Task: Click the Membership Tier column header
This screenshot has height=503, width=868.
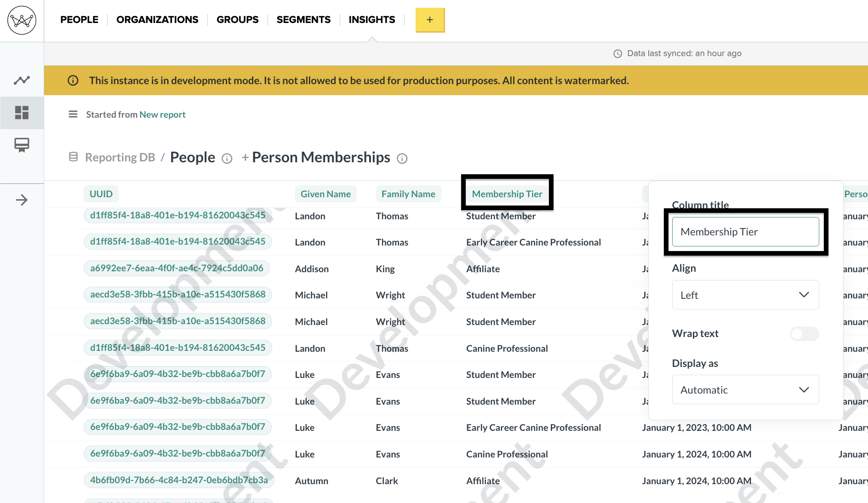Action: [507, 194]
